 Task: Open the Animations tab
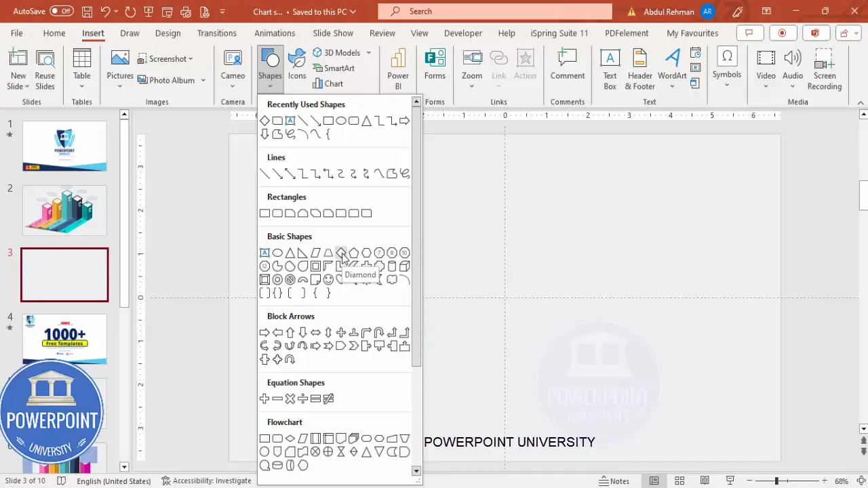point(275,33)
